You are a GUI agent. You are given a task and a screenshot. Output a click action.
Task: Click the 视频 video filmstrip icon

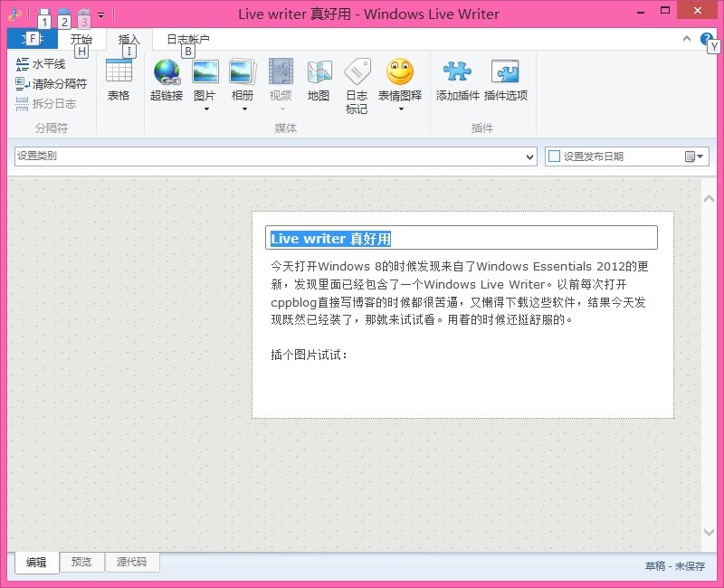click(x=281, y=72)
